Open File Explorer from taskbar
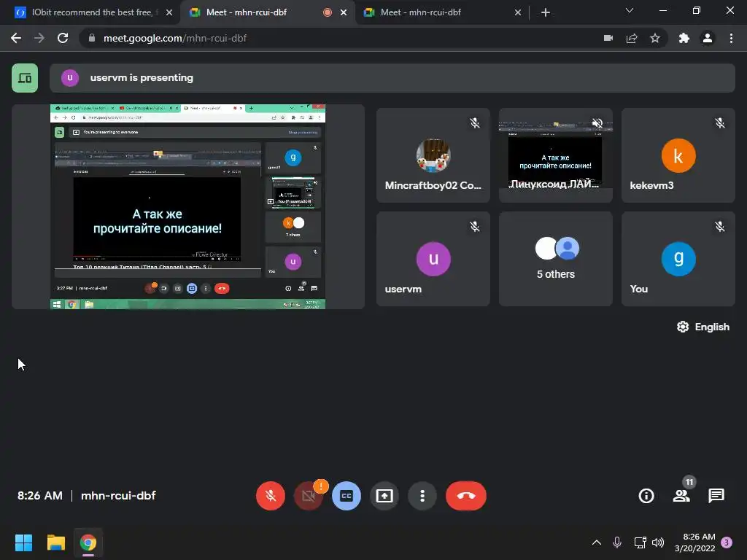Image resolution: width=747 pixels, height=560 pixels. coord(55,542)
